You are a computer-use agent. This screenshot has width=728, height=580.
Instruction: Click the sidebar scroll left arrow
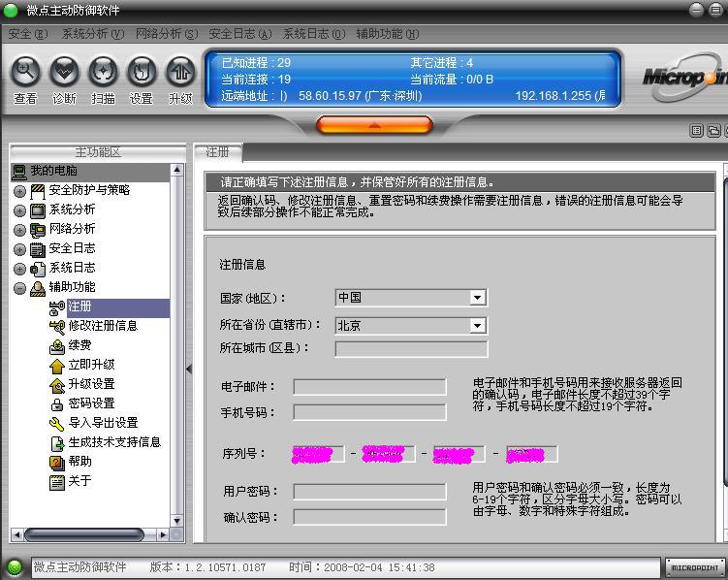[16, 535]
